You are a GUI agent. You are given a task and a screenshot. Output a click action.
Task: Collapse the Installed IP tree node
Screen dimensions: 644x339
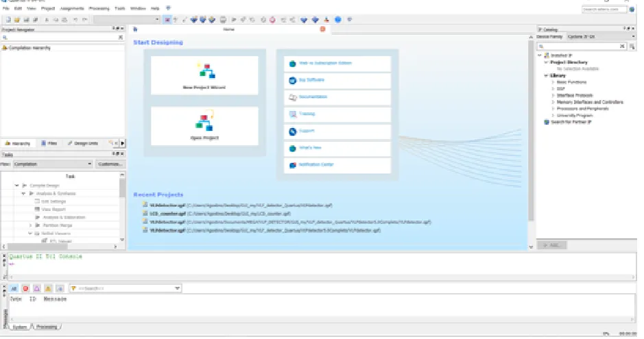[540, 55]
